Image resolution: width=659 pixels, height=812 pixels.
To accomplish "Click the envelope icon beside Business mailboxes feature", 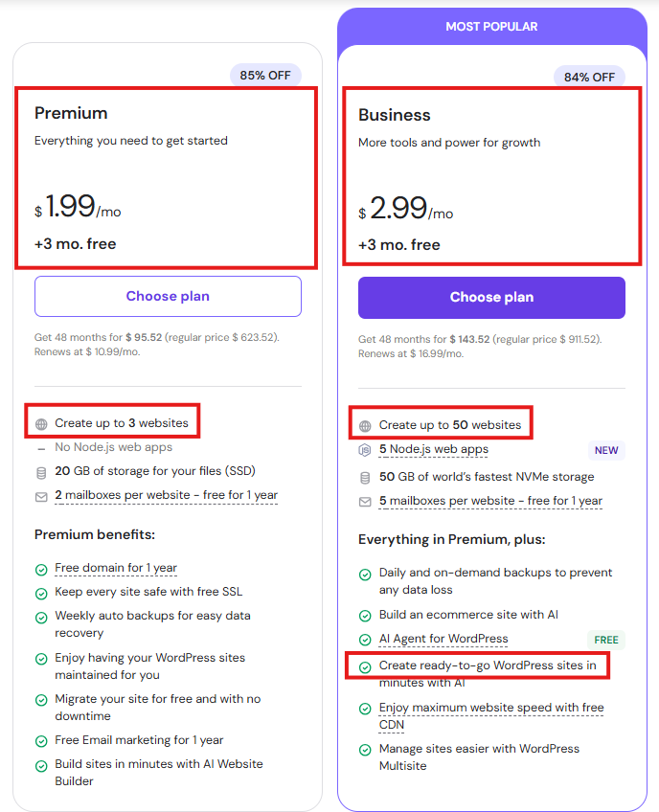I will click(365, 501).
